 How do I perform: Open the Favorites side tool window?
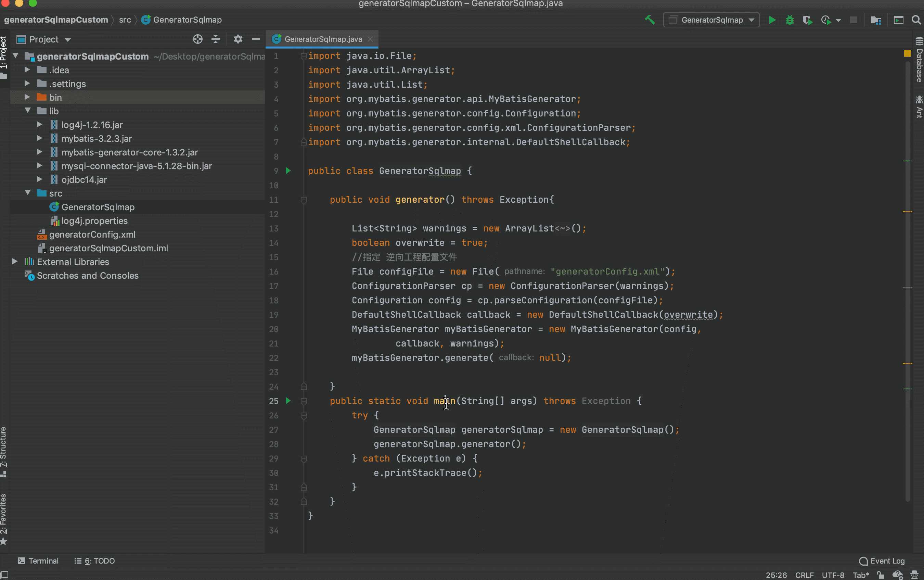4,519
